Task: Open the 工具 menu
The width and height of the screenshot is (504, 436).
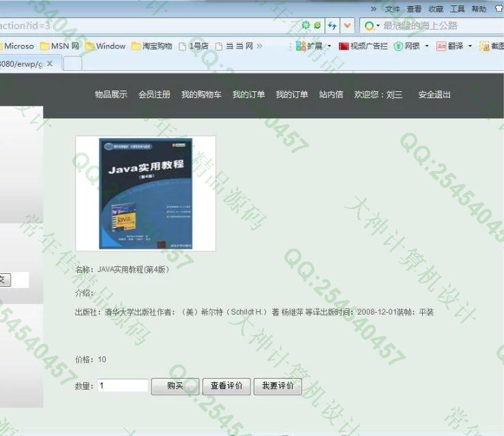Action: pyautogui.click(x=457, y=9)
